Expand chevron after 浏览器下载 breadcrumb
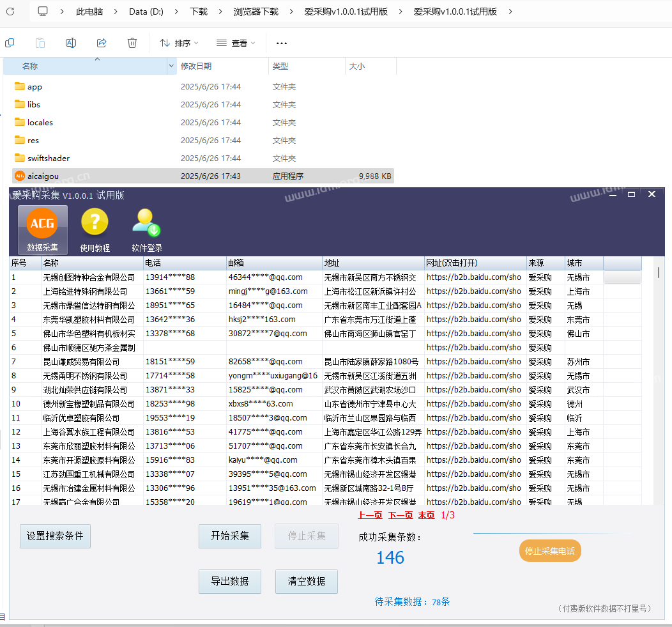Image resolution: width=672 pixels, height=627 pixels. coord(291,12)
